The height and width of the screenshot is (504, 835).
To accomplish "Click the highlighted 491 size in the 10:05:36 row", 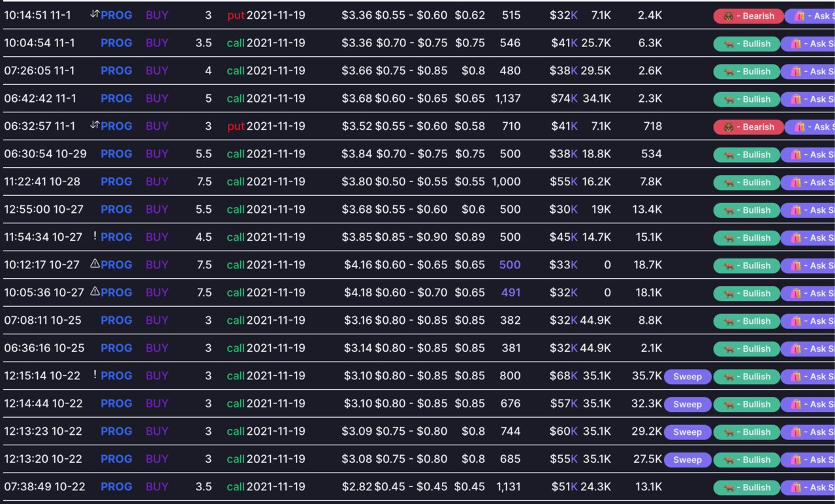I will (x=511, y=292).
